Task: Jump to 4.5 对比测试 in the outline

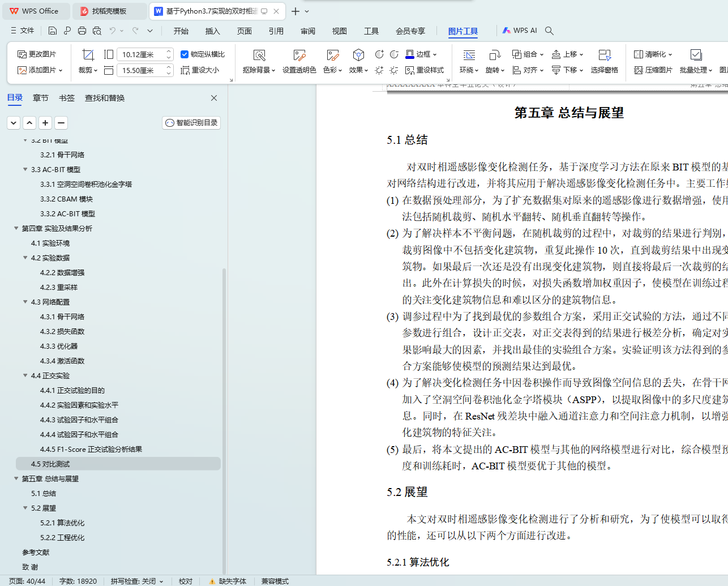Action: point(118,464)
